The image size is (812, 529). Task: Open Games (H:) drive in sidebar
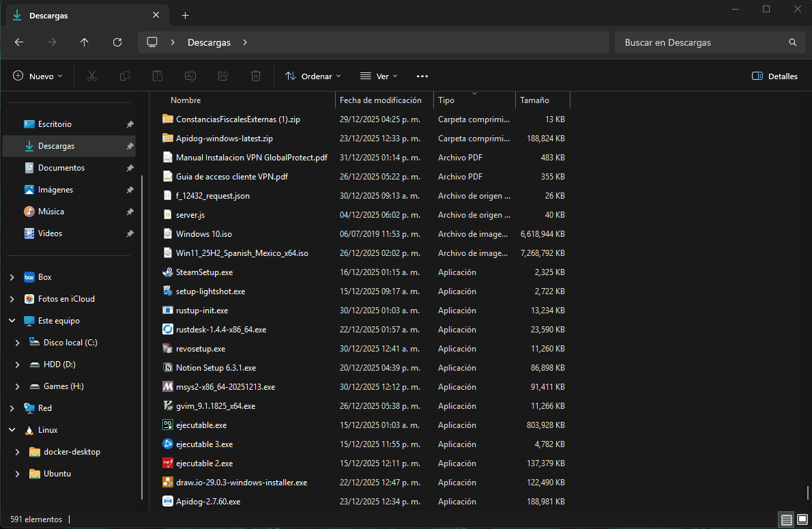69,386
